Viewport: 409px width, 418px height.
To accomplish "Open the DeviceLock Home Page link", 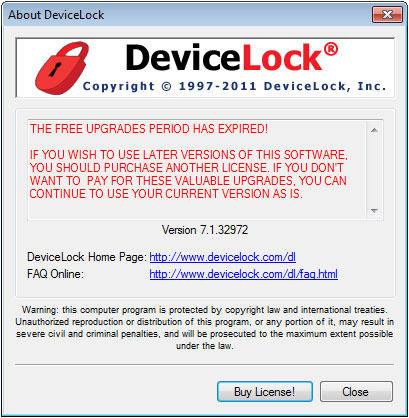I will (x=222, y=257).
